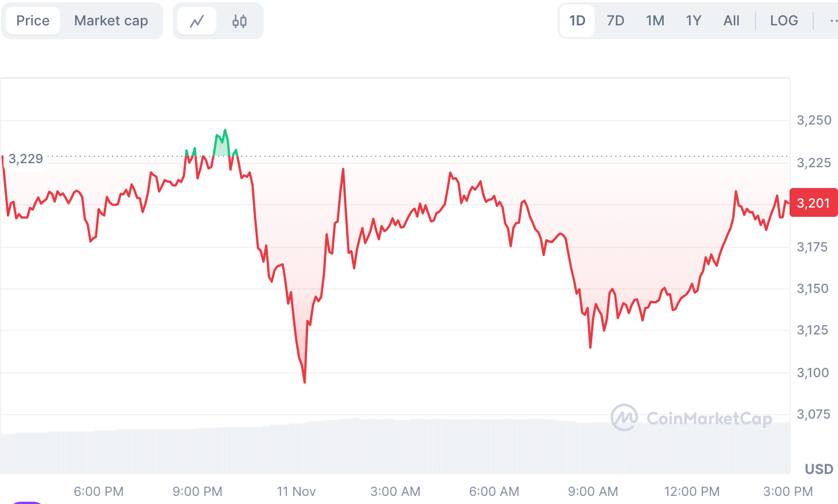Switch to the candlestick chart view
The image size is (838, 504).
pos(240,21)
